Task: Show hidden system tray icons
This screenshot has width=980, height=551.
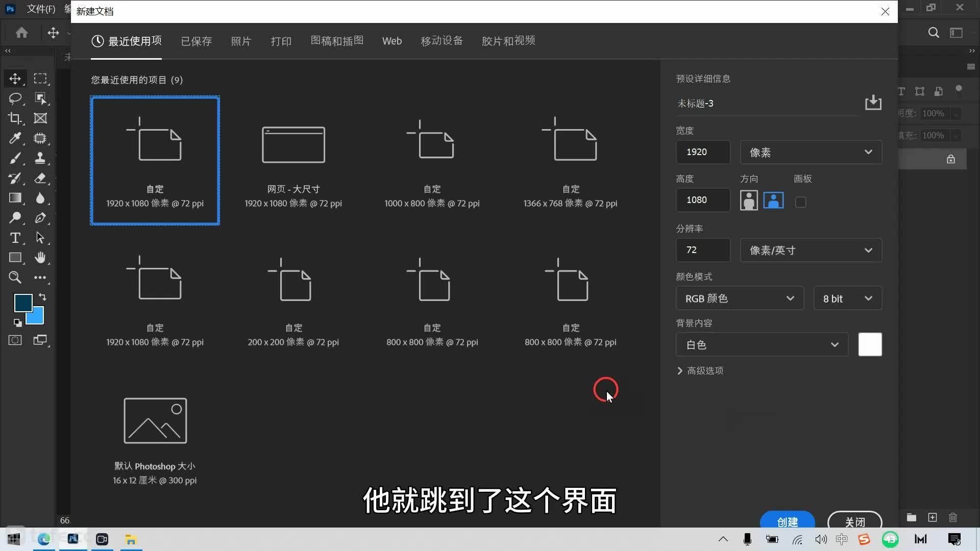Action: click(723, 539)
